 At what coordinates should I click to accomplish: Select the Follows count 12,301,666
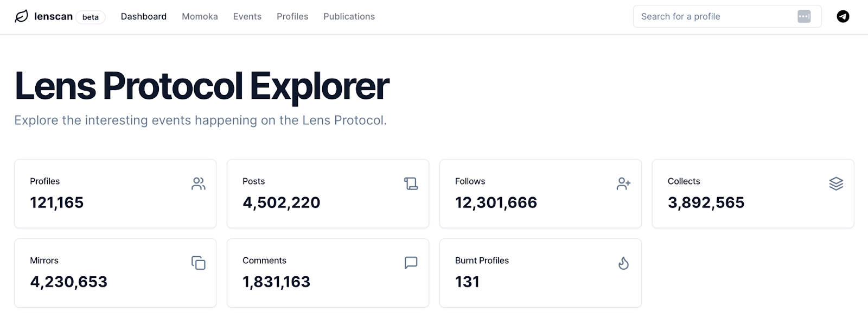(496, 202)
